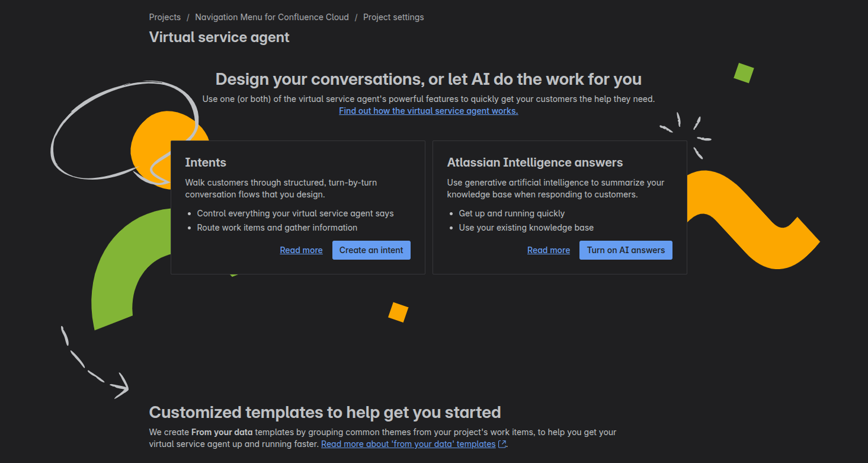Open Read more about 'from your data' templates
Image resolution: width=868 pixels, height=463 pixels.
[x=408, y=444]
